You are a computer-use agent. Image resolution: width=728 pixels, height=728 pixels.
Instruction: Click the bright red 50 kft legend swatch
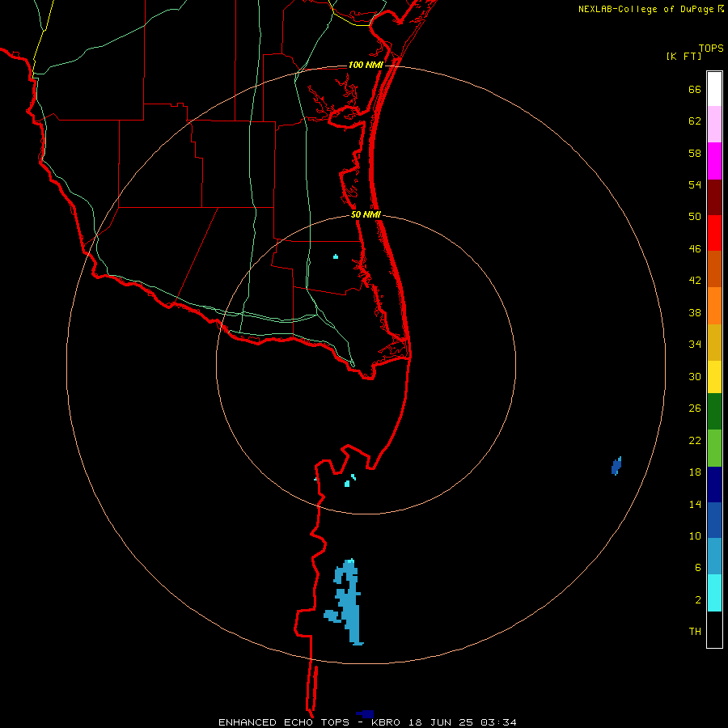click(x=714, y=233)
